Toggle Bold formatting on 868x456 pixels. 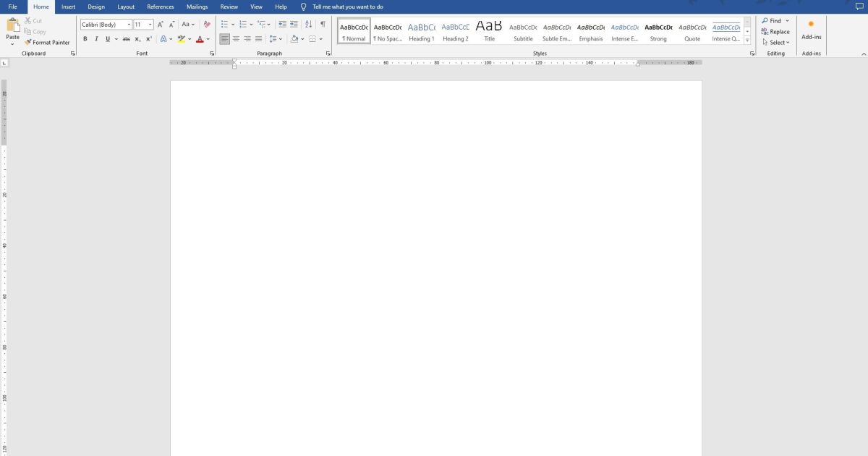point(85,39)
